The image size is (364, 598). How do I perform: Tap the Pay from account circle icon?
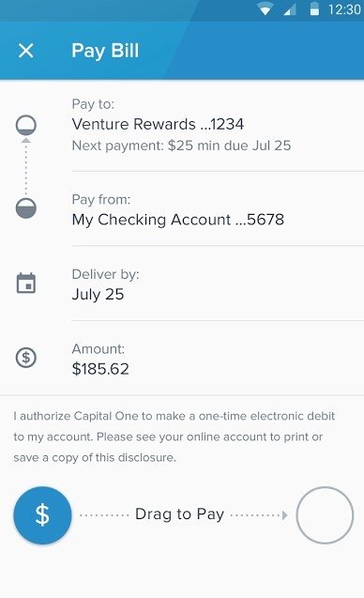click(x=26, y=208)
